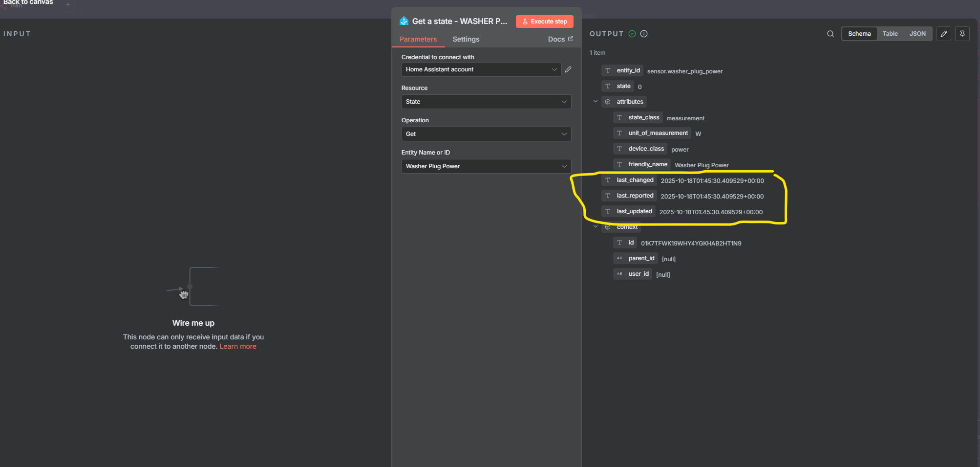Open the output search magnifier
The width and height of the screenshot is (980, 467).
pos(830,34)
